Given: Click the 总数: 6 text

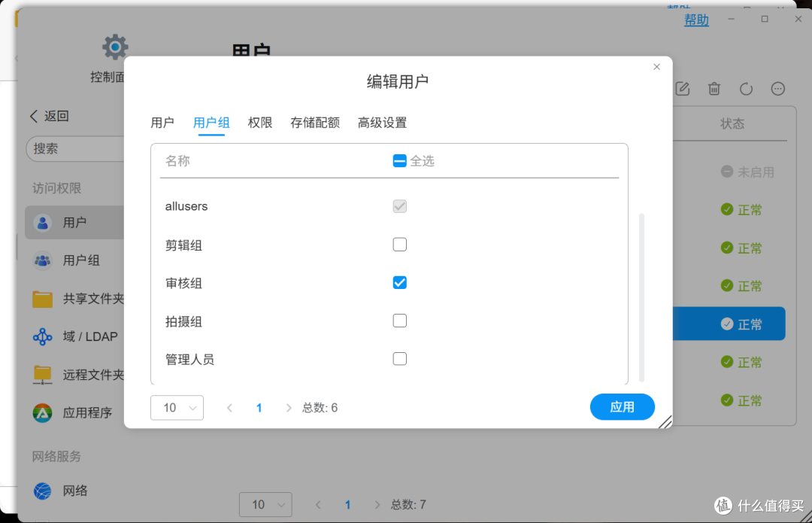Looking at the screenshot, I should pos(320,408).
